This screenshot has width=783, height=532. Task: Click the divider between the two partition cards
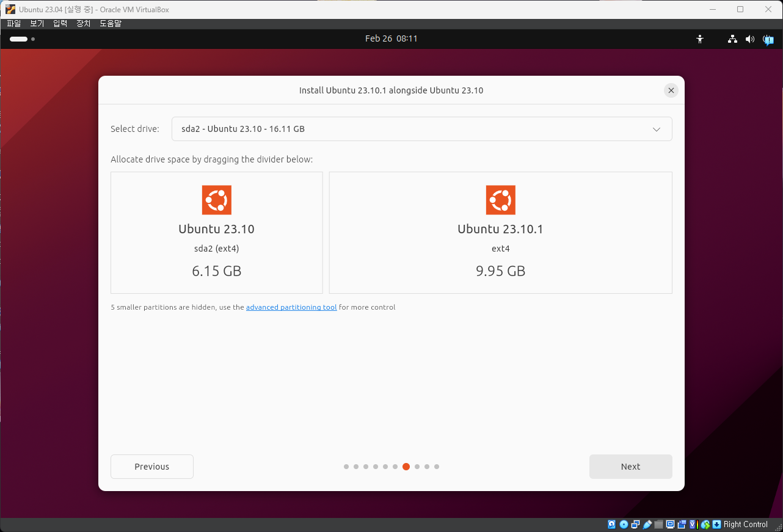tap(326, 233)
